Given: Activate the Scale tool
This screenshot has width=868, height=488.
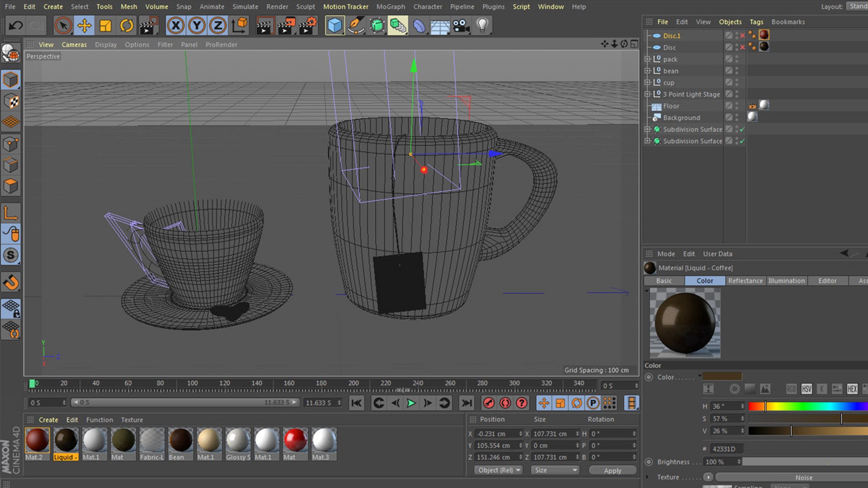Looking at the screenshot, I should (105, 25).
